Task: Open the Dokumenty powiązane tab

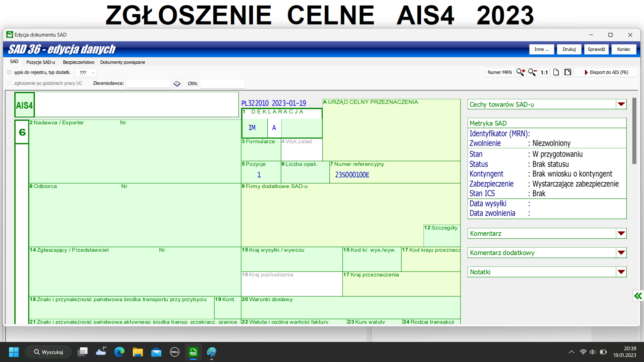Action: pyautogui.click(x=122, y=62)
